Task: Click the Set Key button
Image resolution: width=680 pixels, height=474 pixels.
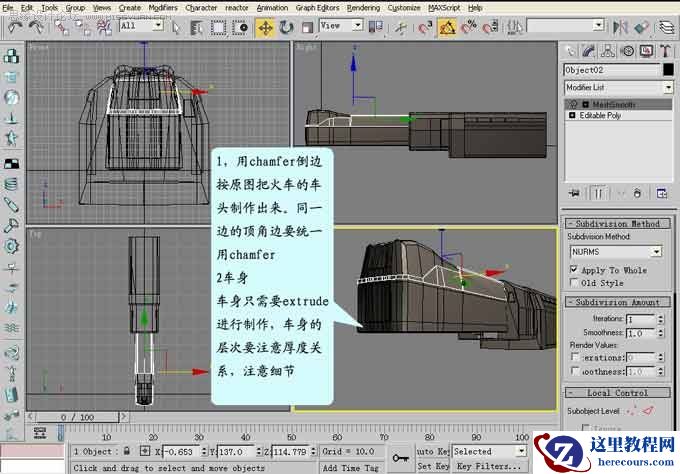Action: pos(433,466)
